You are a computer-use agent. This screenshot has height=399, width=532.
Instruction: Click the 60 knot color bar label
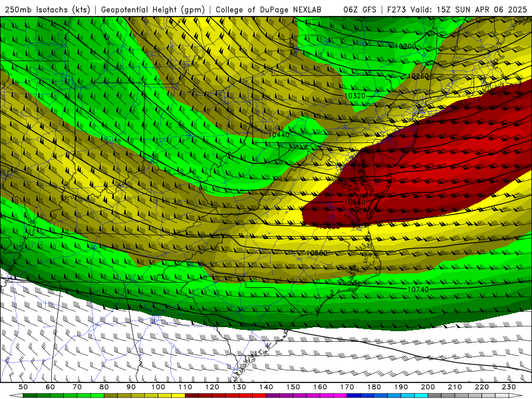pos(51,387)
